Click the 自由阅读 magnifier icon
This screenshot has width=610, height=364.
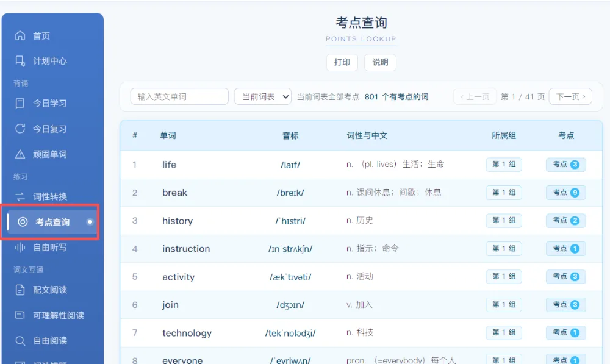tap(20, 341)
